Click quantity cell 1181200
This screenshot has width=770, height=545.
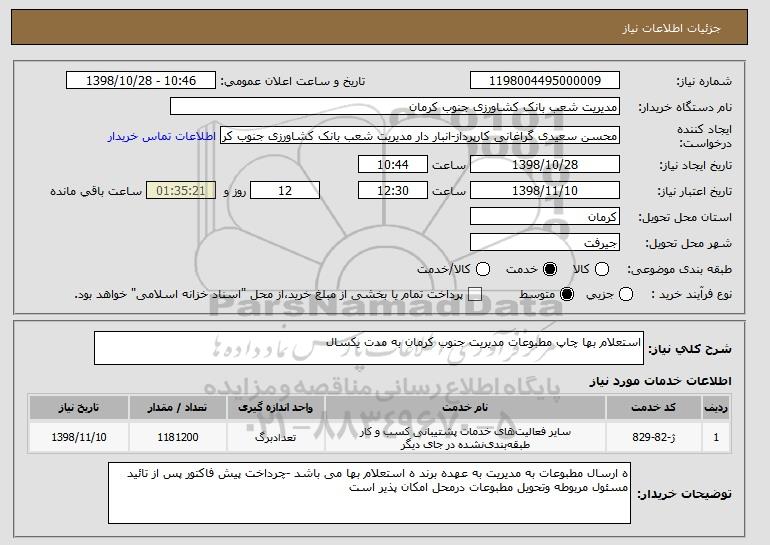pyautogui.click(x=177, y=437)
